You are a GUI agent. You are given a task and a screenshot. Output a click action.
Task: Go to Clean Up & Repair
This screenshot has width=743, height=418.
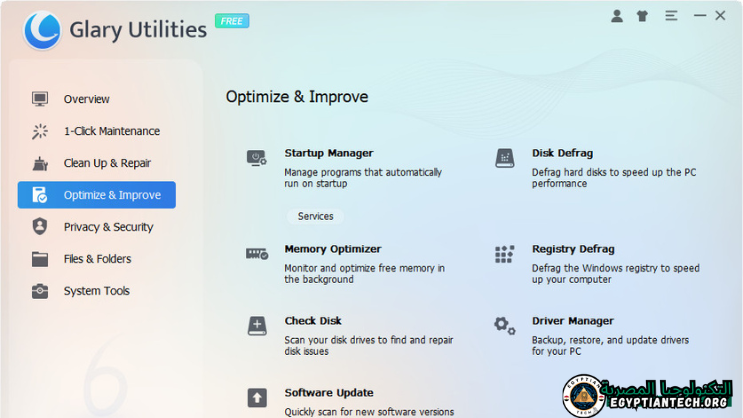click(107, 163)
